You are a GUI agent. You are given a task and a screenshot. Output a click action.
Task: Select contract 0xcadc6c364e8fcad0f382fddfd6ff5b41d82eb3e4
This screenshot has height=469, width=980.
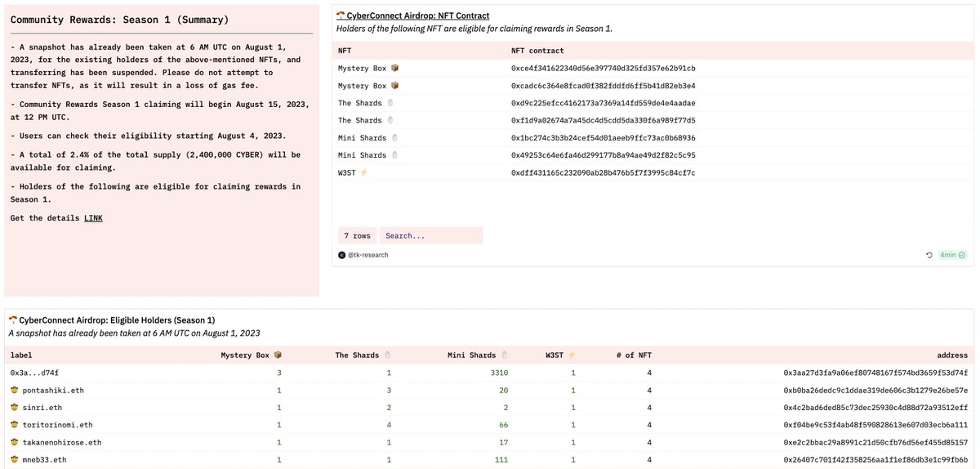603,86
